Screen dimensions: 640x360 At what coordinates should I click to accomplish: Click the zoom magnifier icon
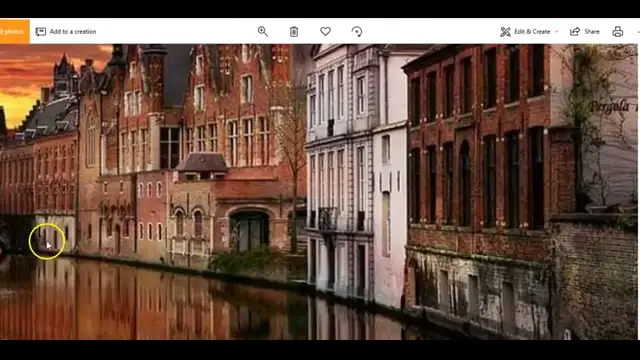pos(262,31)
